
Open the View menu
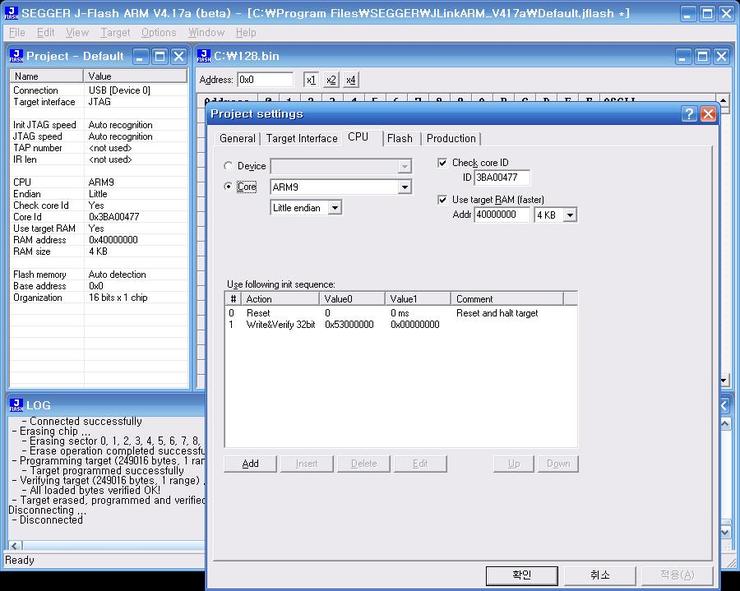pos(77,33)
